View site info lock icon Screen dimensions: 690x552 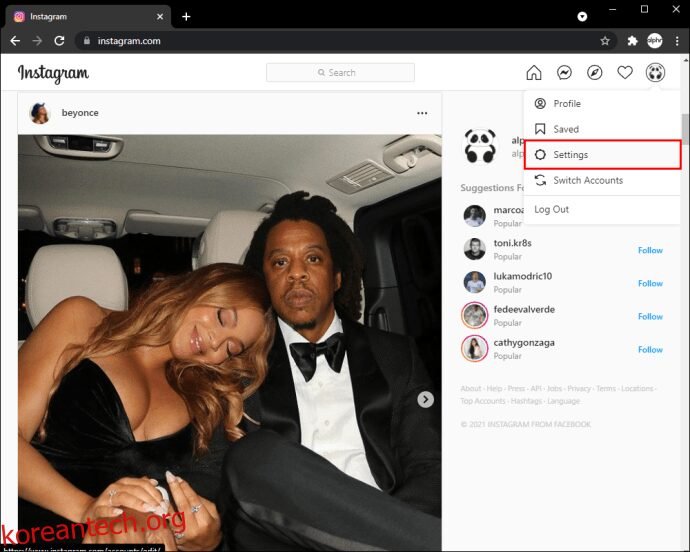[x=87, y=41]
